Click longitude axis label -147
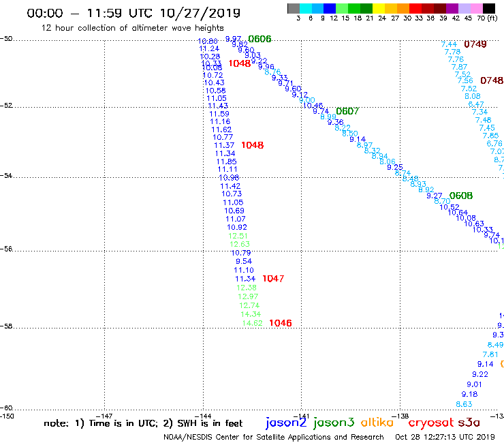504x443 pixels. click(104, 416)
